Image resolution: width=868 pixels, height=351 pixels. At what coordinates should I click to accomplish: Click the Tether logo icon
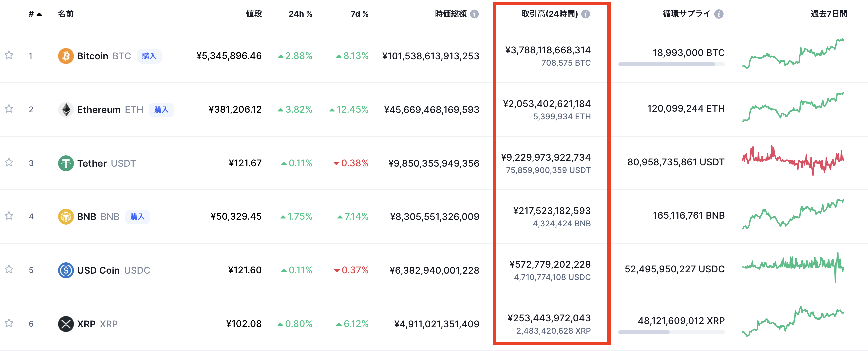[x=66, y=163]
